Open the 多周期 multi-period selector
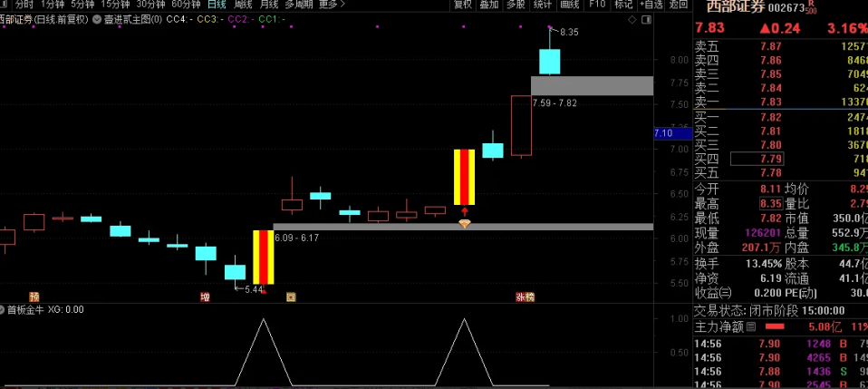 (299, 5)
